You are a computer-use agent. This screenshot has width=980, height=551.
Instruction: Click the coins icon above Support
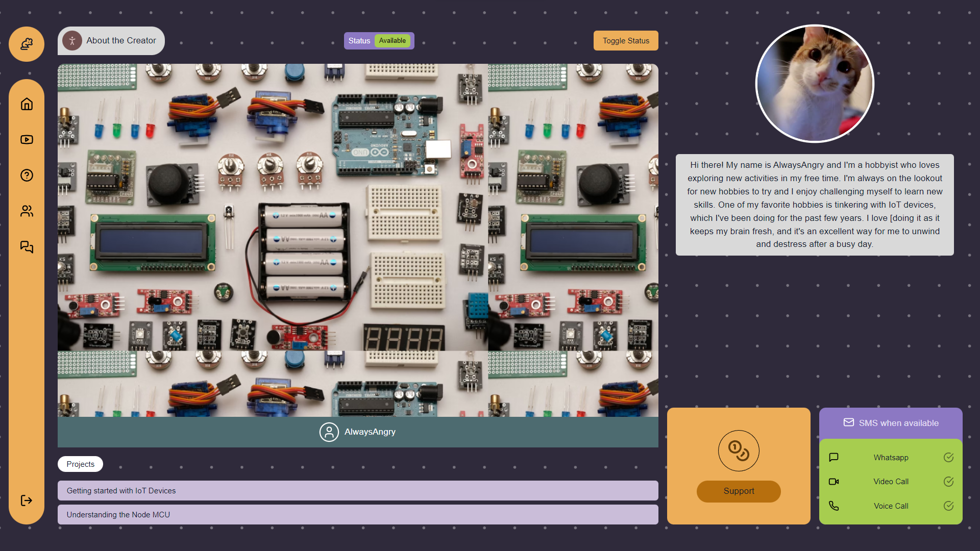(x=739, y=451)
